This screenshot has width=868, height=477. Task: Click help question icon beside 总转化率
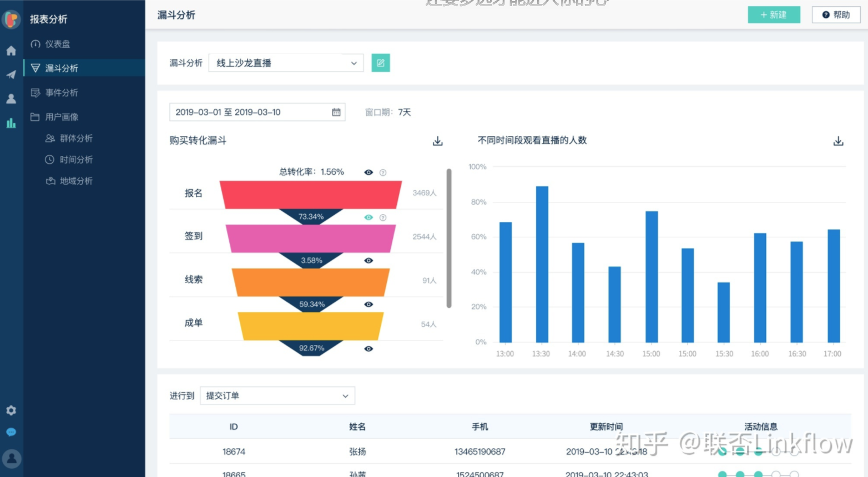[383, 172]
